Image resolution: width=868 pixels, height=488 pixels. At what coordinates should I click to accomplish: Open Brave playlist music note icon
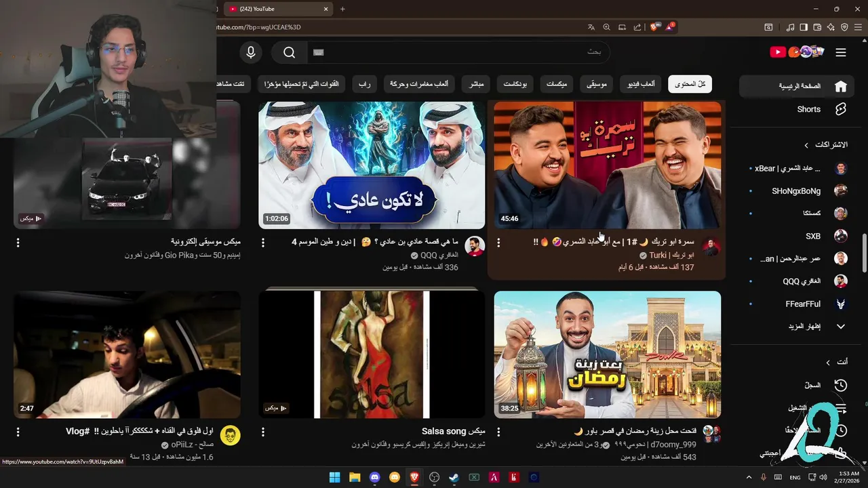tap(790, 27)
